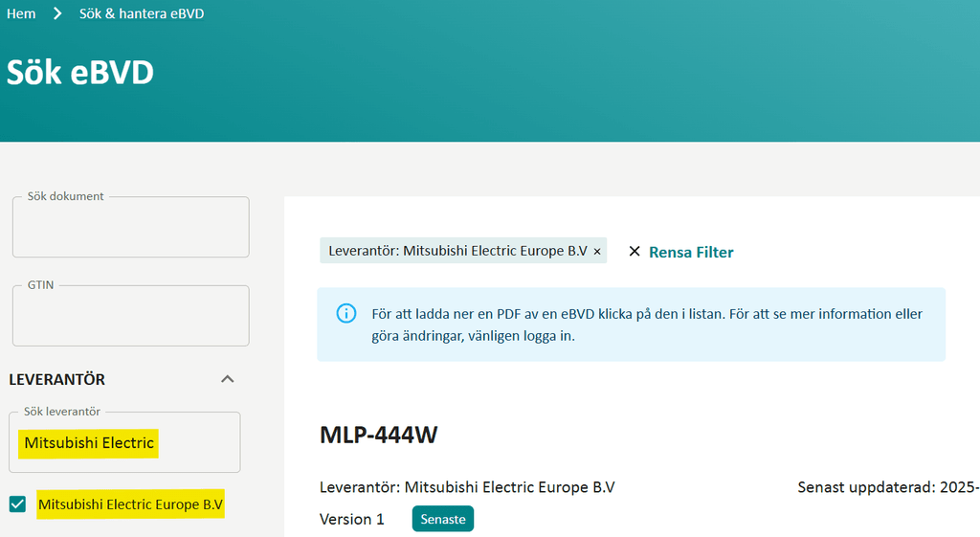
Task: Click into the GTIN input field
Action: click(x=130, y=318)
